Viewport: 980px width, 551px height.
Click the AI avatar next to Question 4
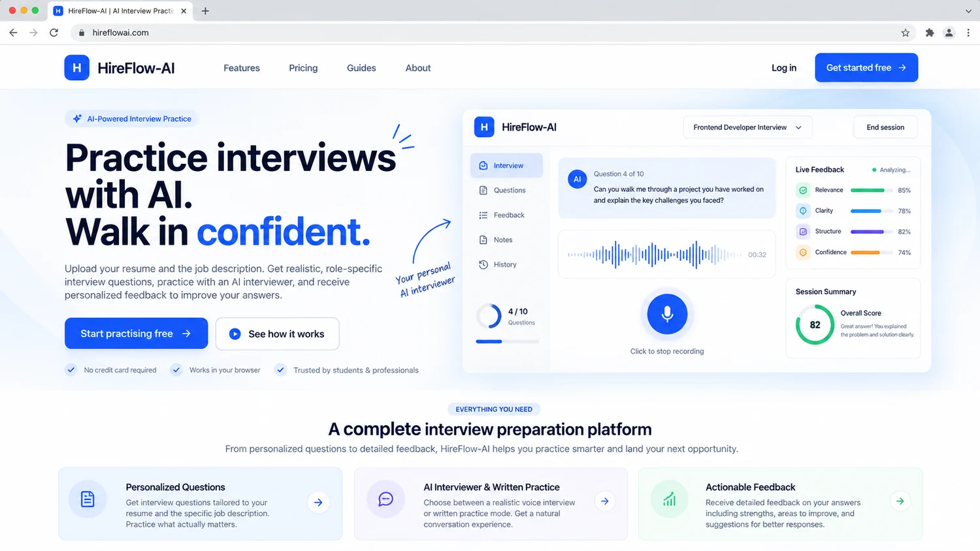coord(577,180)
